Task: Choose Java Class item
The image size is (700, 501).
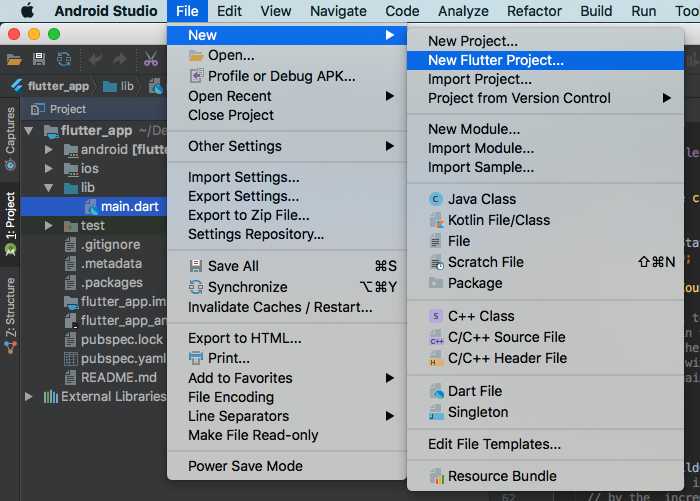Action: pos(545,199)
